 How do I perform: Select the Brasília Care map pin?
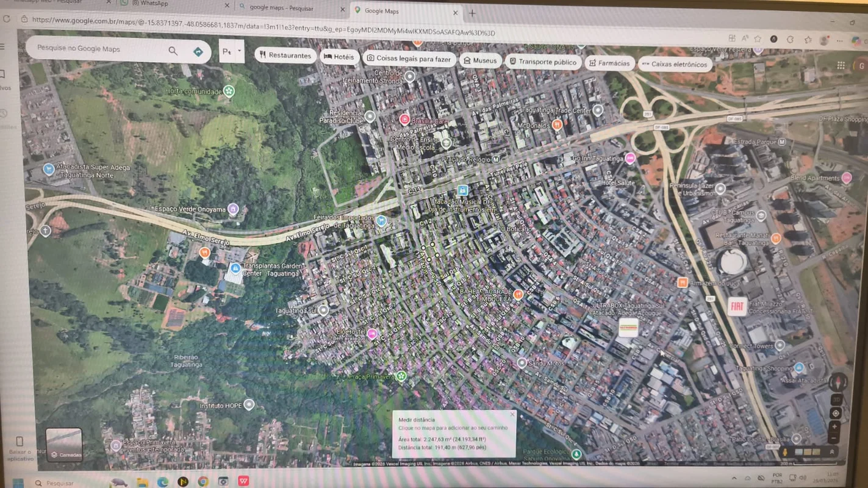click(x=404, y=120)
